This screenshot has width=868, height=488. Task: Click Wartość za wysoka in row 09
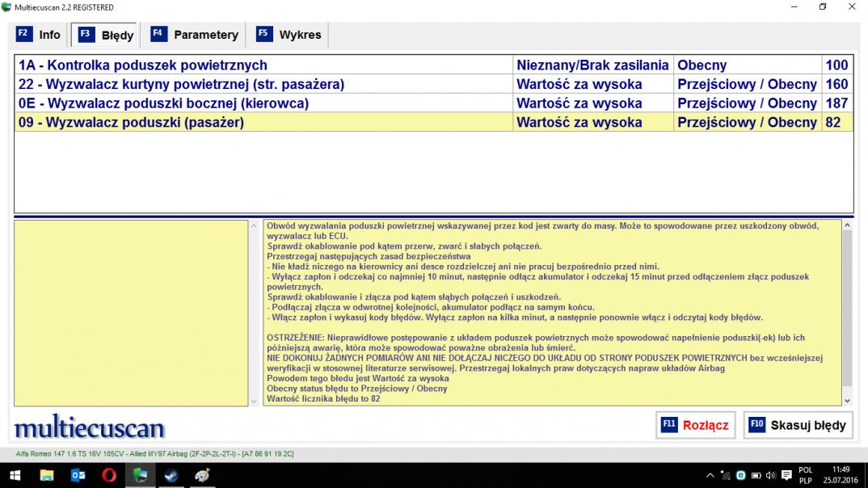pyautogui.click(x=593, y=122)
